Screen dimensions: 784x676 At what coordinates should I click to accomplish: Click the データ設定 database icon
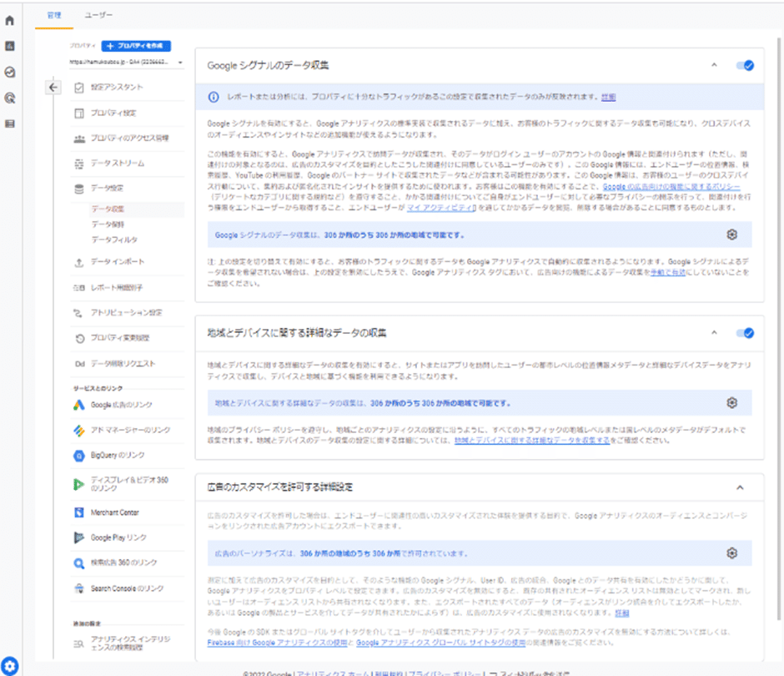point(79,189)
